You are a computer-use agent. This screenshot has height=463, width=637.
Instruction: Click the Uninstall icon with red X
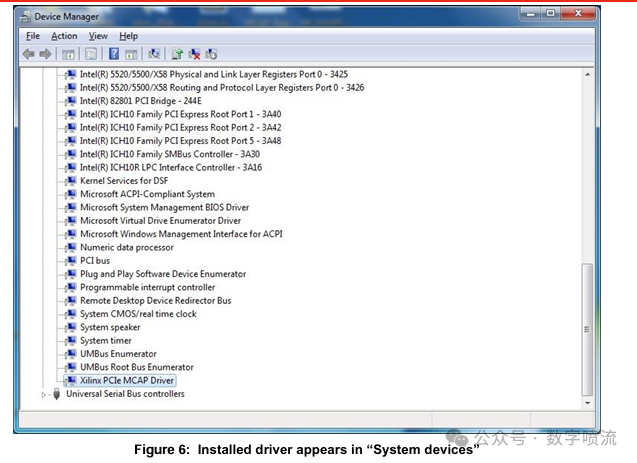[x=194, y=54]
